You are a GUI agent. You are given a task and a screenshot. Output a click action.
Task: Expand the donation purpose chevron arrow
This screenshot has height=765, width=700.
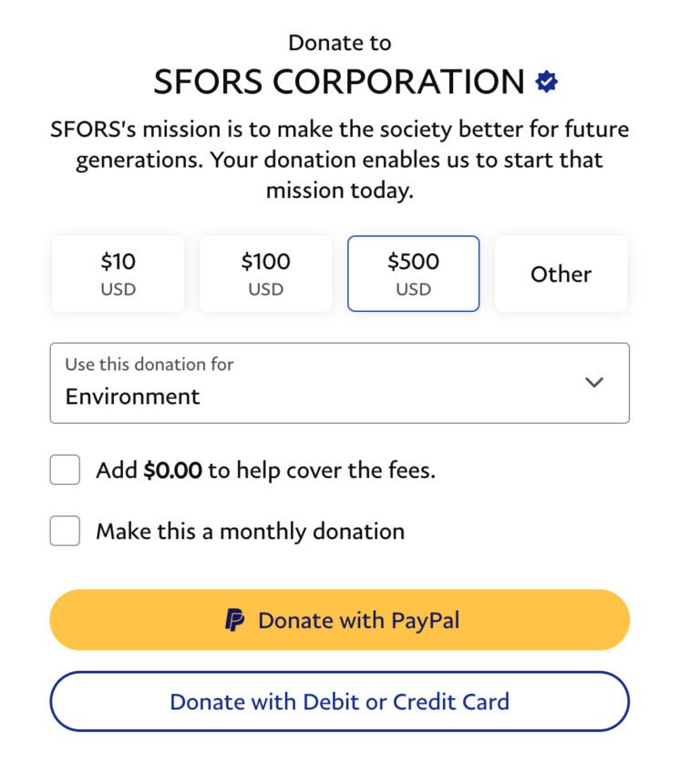coord(594,383)
